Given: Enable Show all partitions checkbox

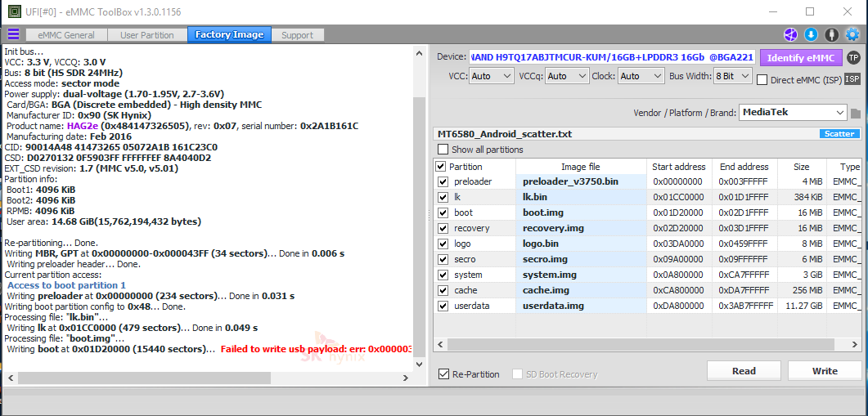Looking at the screenshot, I should click(443, 150).
